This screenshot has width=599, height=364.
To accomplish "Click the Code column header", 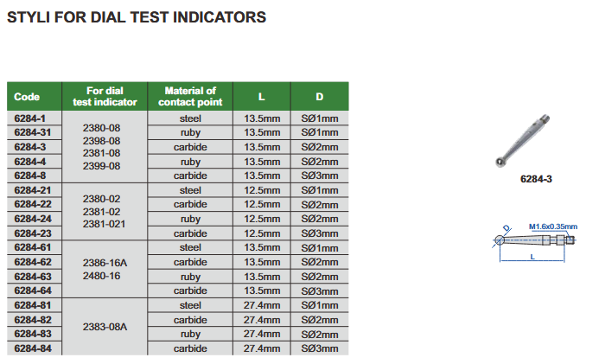I will (x=28, y=96).
